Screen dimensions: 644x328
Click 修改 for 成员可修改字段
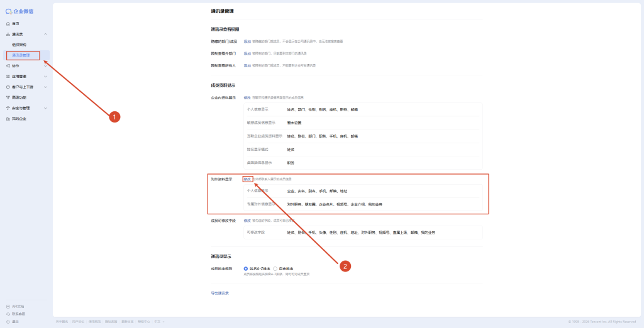(x=247, y=221)
